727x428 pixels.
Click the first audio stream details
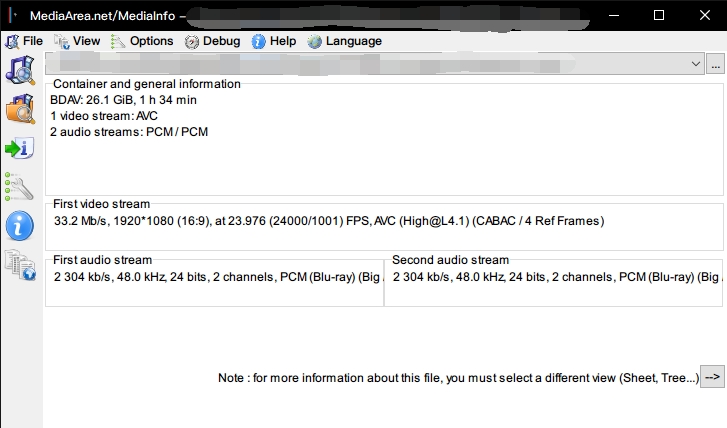215,276
